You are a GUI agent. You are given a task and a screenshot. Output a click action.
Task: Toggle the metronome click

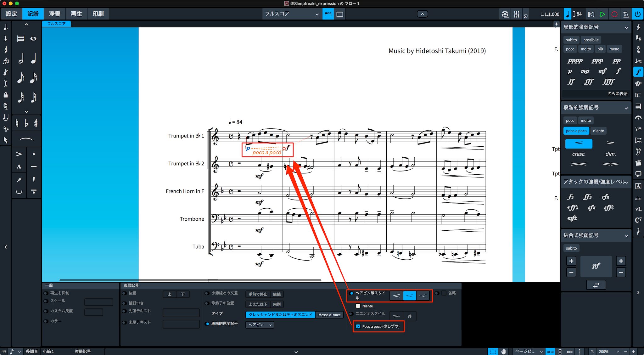point(626,14)
